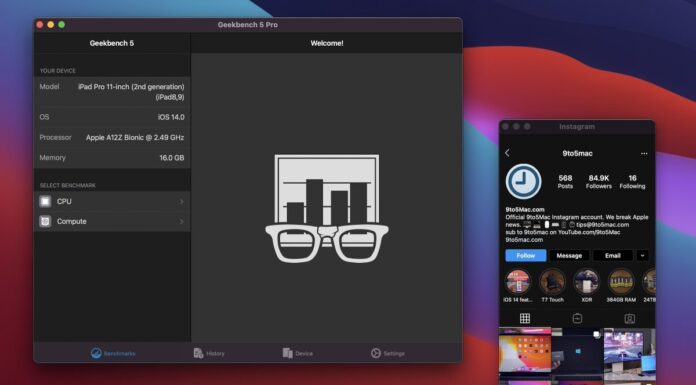Select the iPad Pro 11-inch model text
696x385 pixels.
click(131, 92)
